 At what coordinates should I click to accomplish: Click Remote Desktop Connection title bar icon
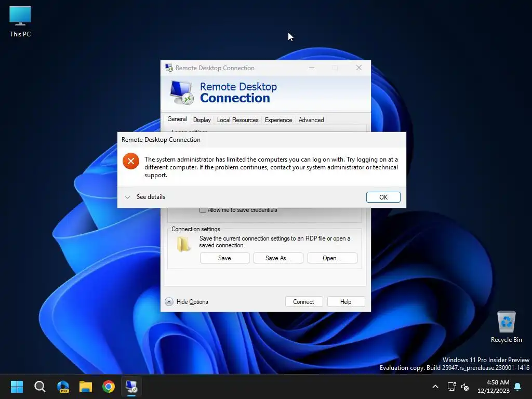[x=169, y=68]
